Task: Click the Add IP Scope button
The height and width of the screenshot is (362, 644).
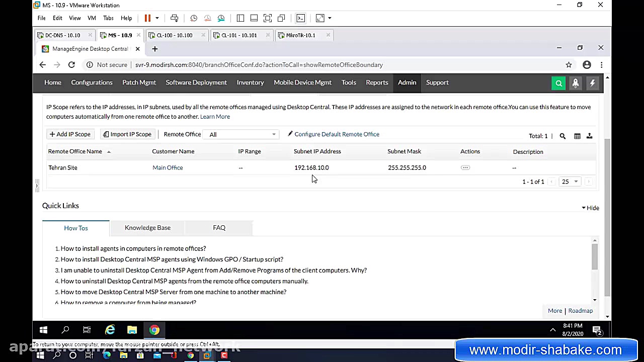Action: click(x=70, y=134)
